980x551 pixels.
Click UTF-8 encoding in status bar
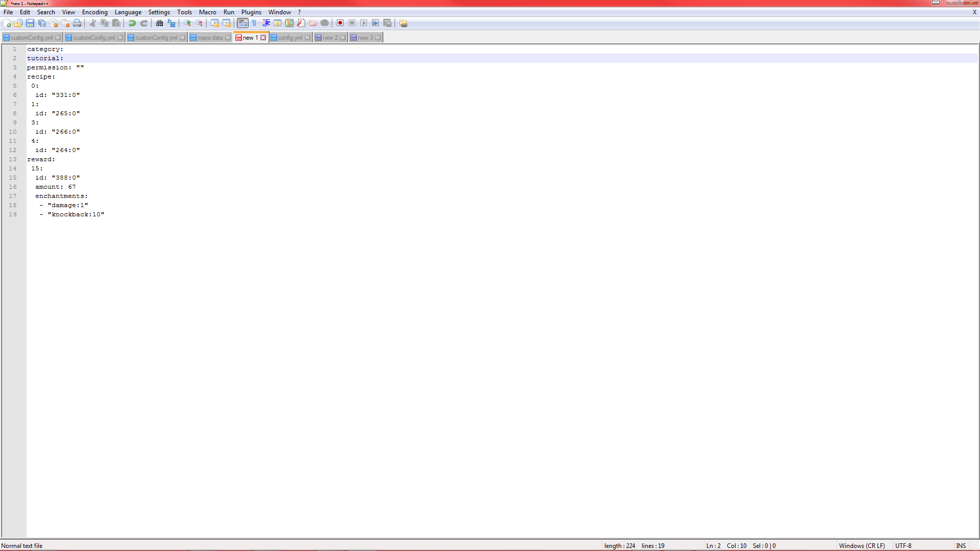pyautogui.click(x=903, y=546)
